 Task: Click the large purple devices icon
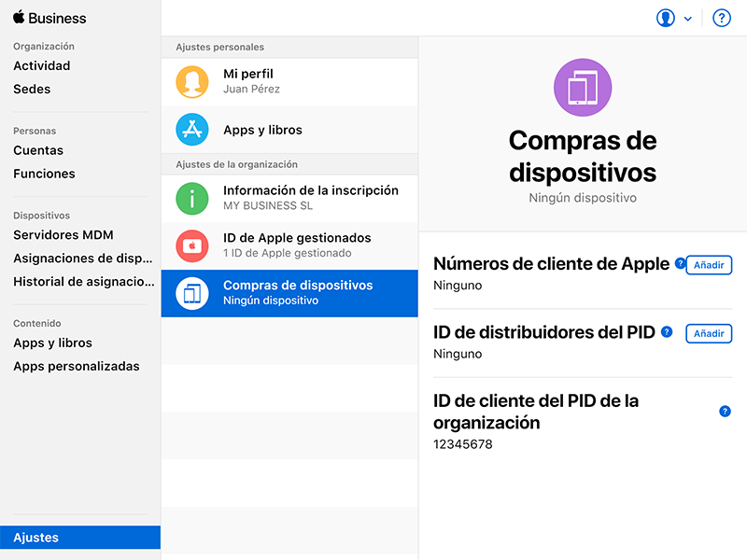582,88
